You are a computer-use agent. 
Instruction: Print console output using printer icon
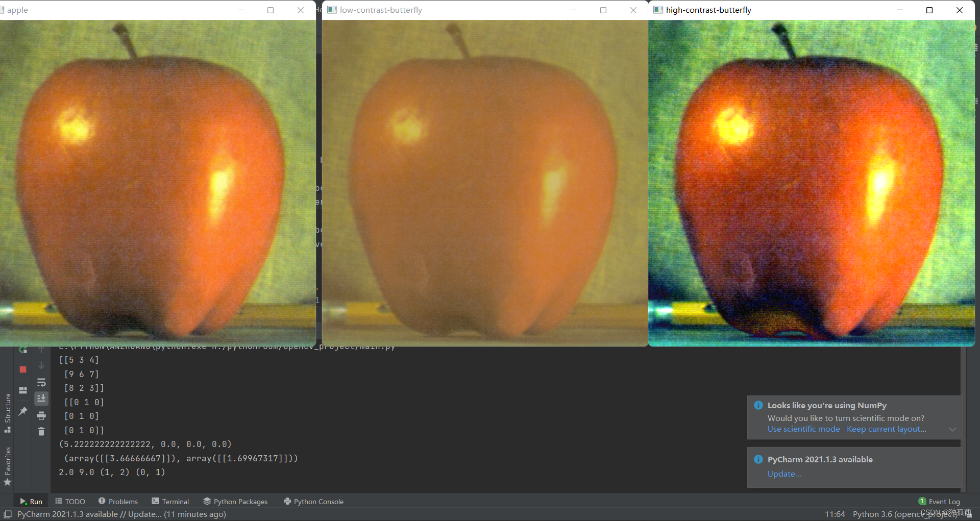41,415
